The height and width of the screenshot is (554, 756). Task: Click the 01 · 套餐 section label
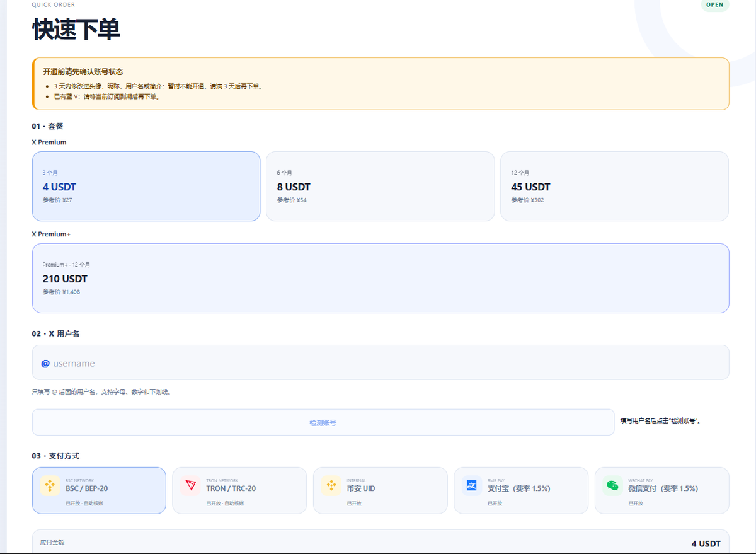48,126
